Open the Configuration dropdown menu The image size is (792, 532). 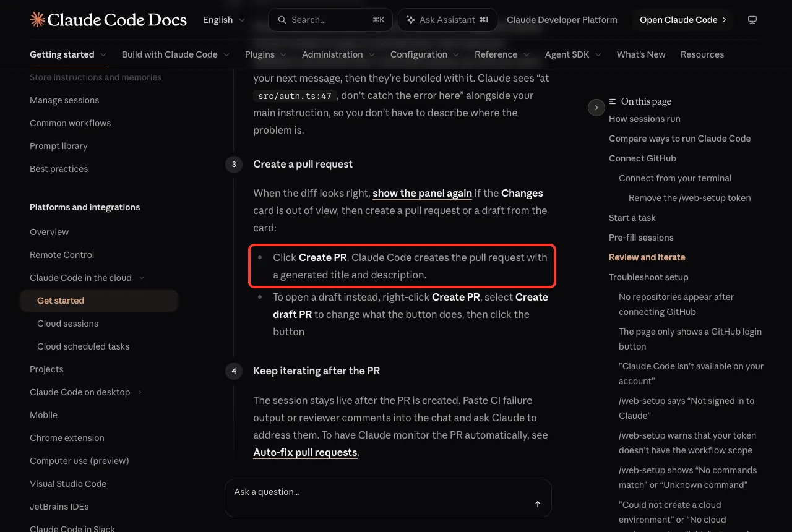pos(425,54)
